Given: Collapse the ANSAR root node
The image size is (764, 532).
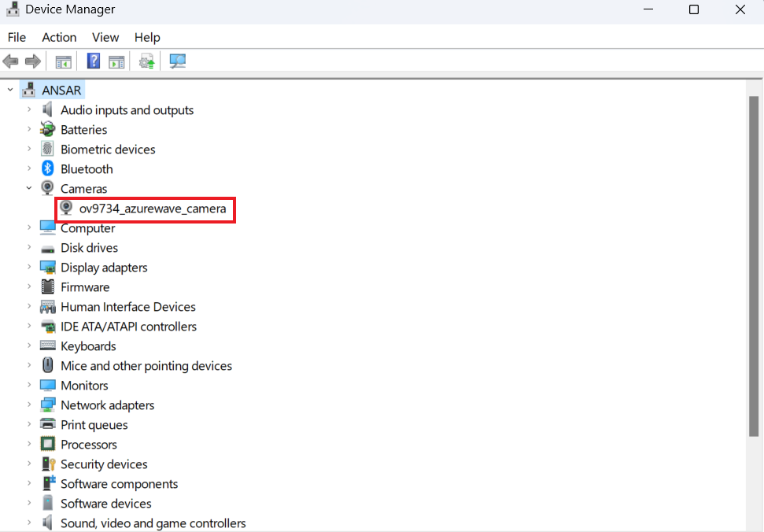Looking at the screenshot, I should coord(10,90).
